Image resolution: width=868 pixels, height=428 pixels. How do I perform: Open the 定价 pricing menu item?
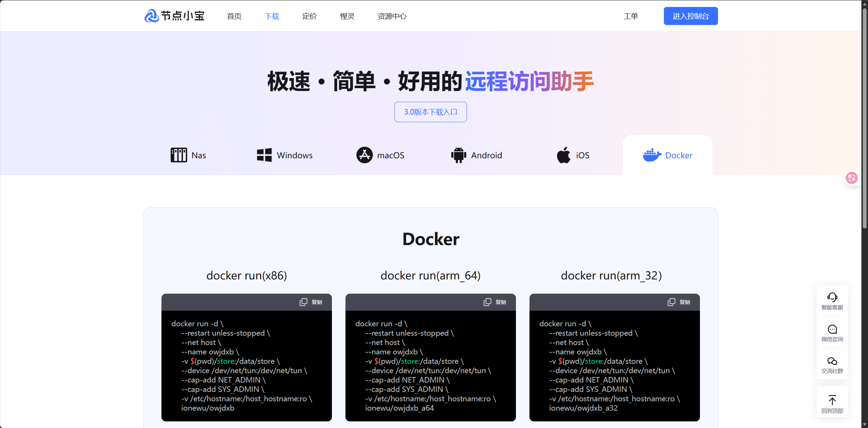(309, 16)
